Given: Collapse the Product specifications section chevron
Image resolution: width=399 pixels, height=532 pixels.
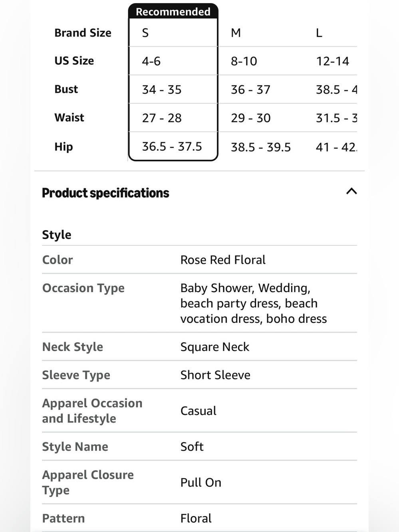Looking at the screenshot, I should pos(351,192).
